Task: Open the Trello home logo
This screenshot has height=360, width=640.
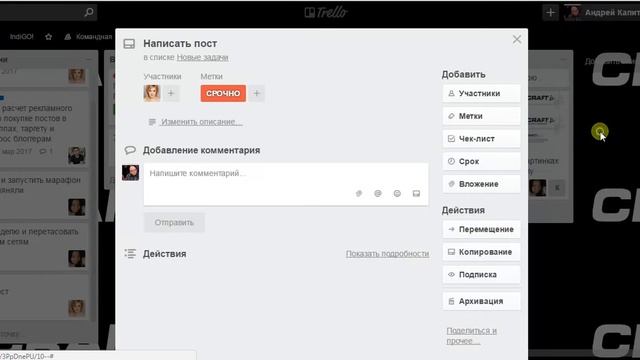Action: pyautogui.click(x=326, y=13)
